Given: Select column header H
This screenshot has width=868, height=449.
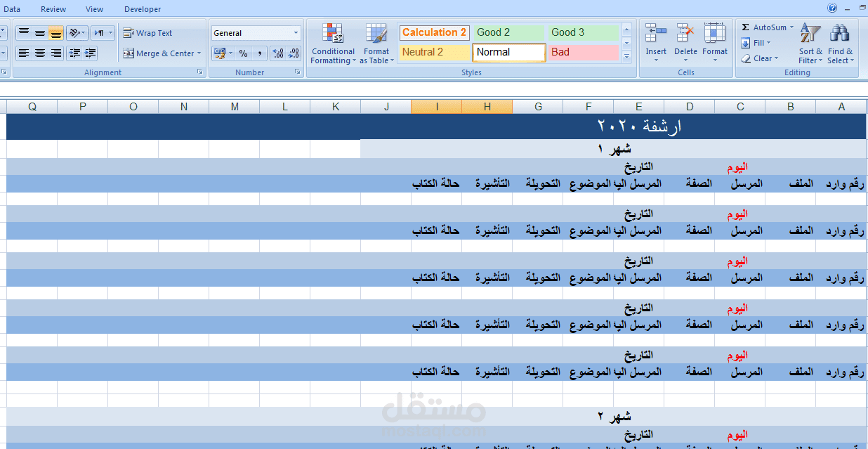Looking at the screenshot, I should (x=487, y=106).
